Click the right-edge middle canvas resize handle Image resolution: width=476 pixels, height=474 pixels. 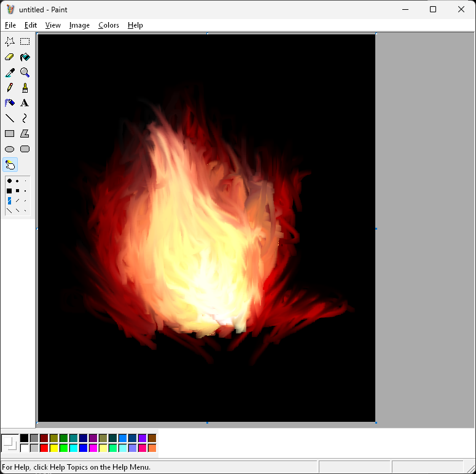click(x=376, y=228)
